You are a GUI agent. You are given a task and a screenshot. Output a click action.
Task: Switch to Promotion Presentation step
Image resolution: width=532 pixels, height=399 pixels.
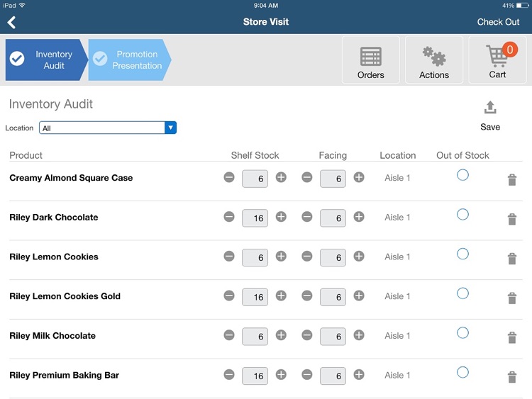point(130,60)
